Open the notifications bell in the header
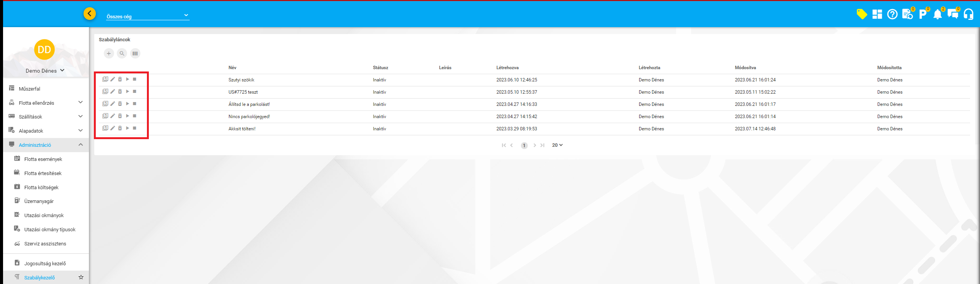980x284 pixels. tap(937, 15)
